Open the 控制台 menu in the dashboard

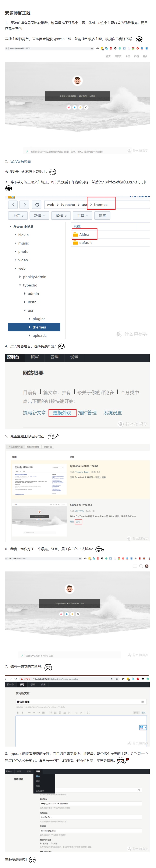pyautogui.click(x=13, y=357)
